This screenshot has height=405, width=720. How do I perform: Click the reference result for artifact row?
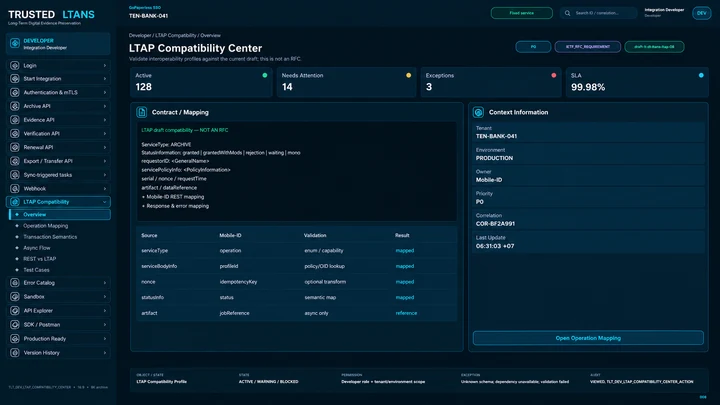pyautogui.click(x=406, y=313)
